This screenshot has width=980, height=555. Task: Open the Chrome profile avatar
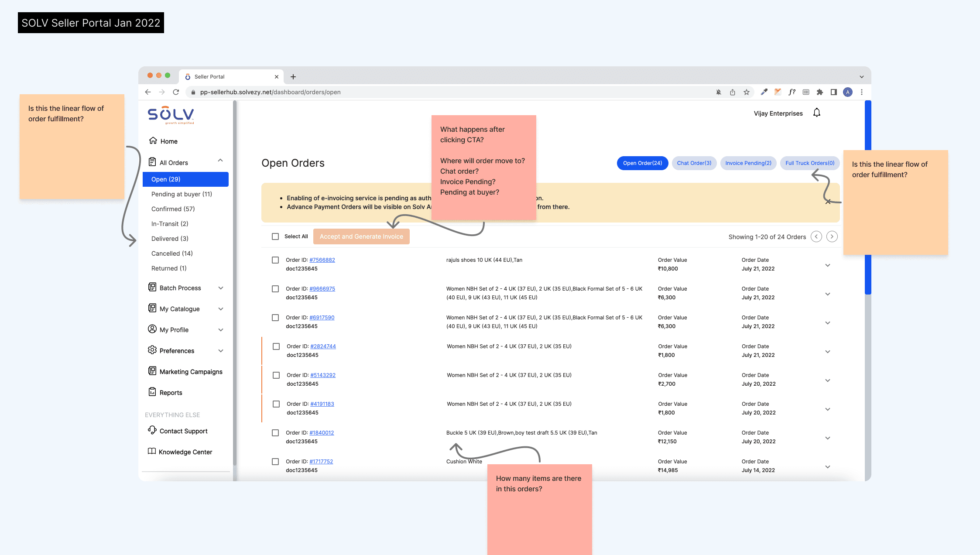(848, 92)
